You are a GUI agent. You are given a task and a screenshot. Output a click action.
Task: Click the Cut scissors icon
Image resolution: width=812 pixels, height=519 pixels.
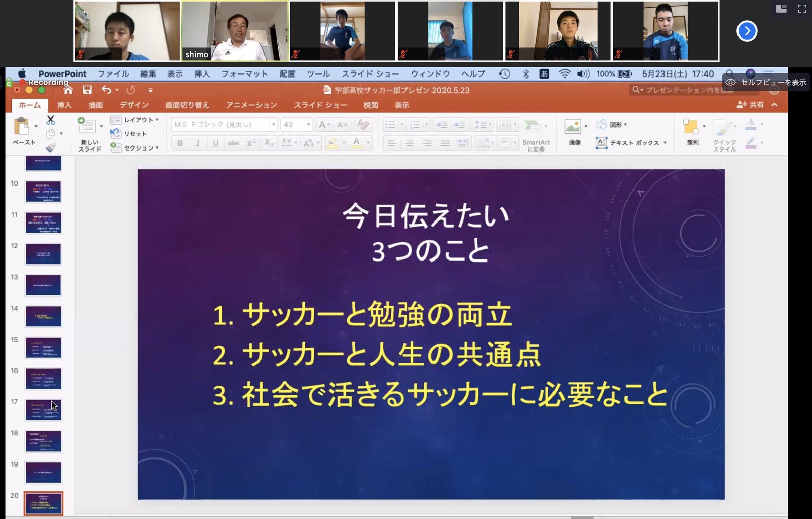point(50,120)
